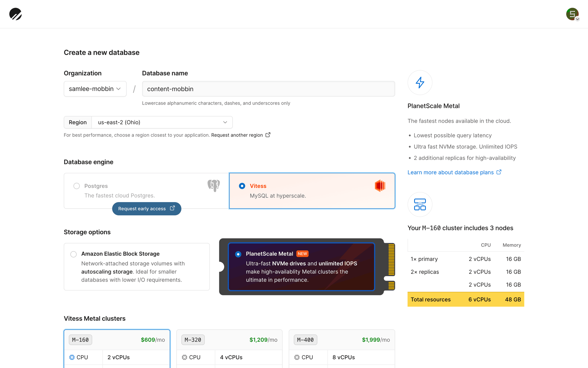Click the Database name input field
Image resolution: width=588 pixels, height=368 pixels.
[269, 89]
